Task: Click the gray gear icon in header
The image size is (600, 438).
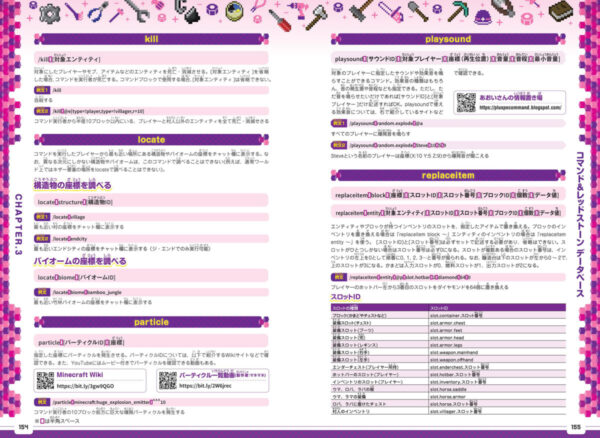Action: tap(50, 13)
